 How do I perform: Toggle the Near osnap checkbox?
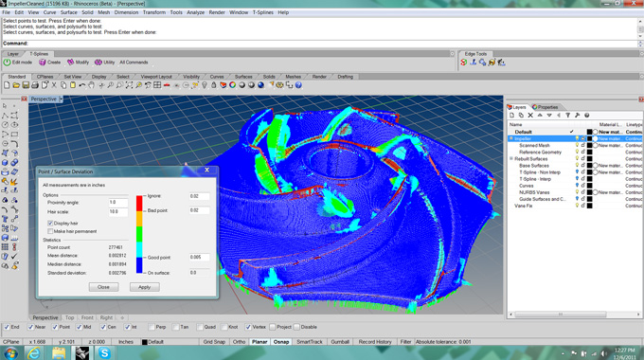point(30,327)
